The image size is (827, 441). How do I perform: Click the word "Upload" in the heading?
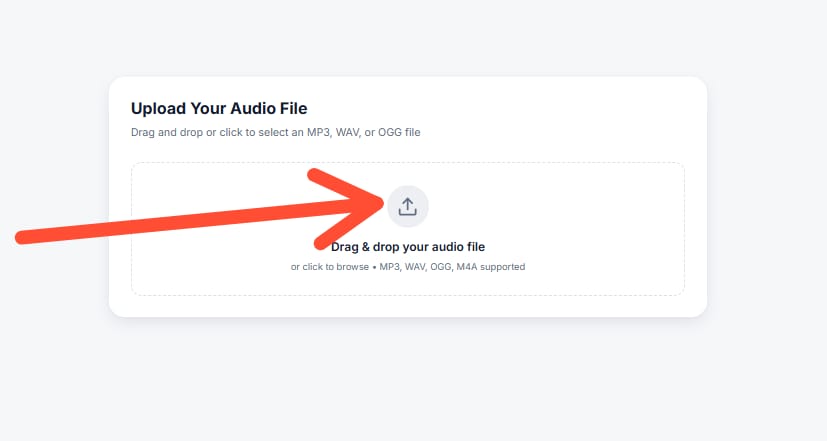pos(158,108)
